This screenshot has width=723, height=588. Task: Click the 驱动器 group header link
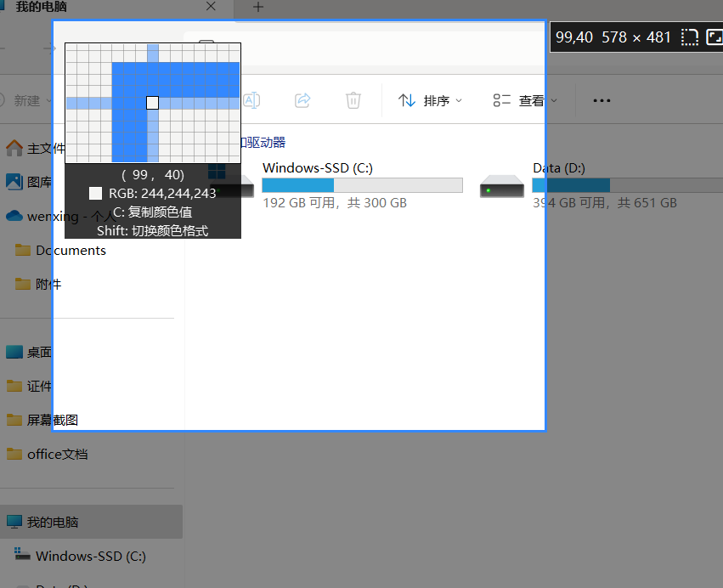(x=263, y=142)
